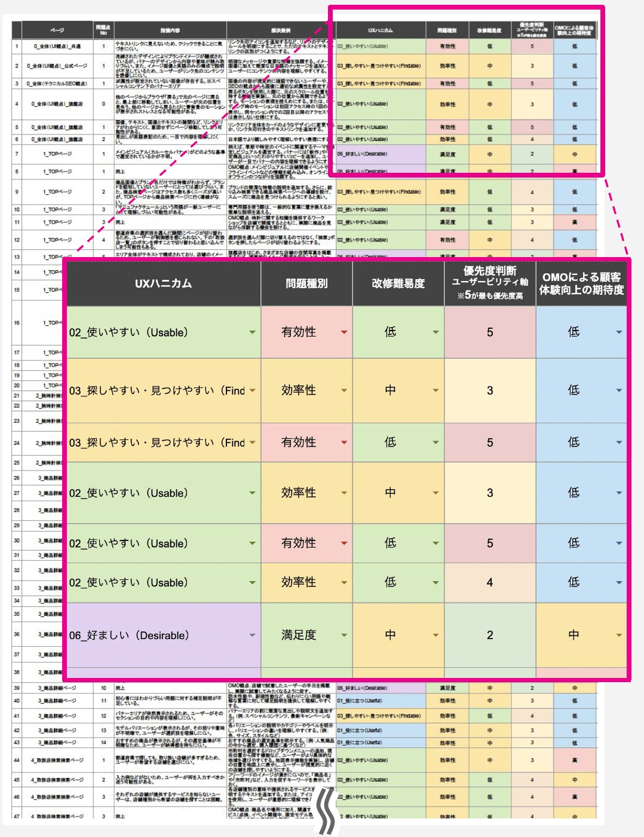644x837 pixels.
Task: Expand the 中 dropdown in the enlarged OMO column
Action: [x=619, y=635]
